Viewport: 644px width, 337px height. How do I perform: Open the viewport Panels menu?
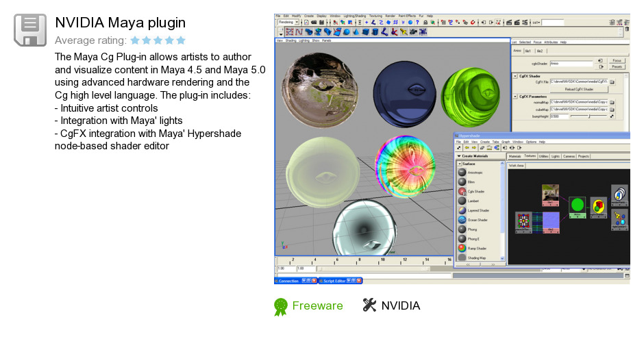click(x=327, y=40)
